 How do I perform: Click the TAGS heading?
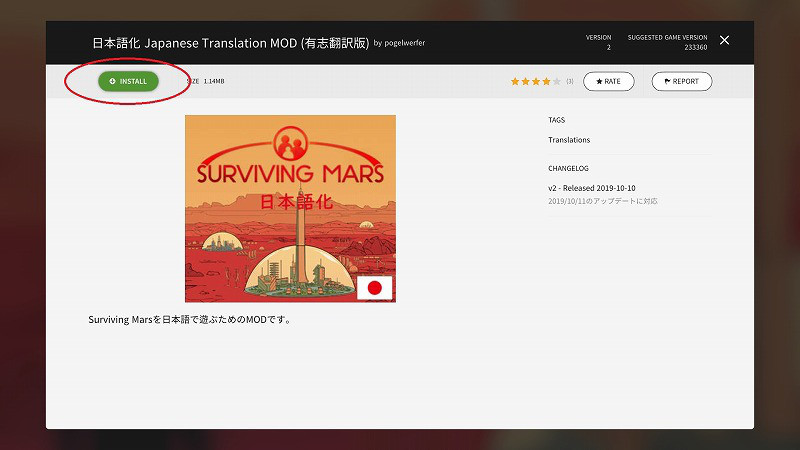(557, 120)
